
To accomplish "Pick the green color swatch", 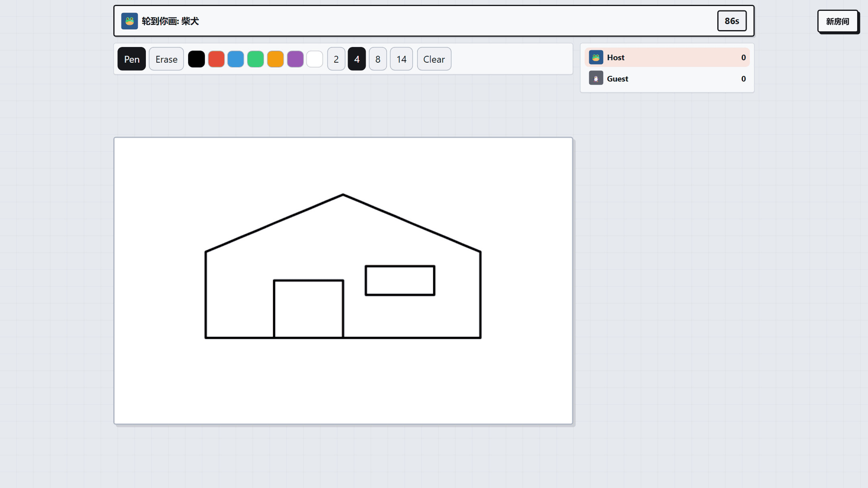I will coord(256,59).
